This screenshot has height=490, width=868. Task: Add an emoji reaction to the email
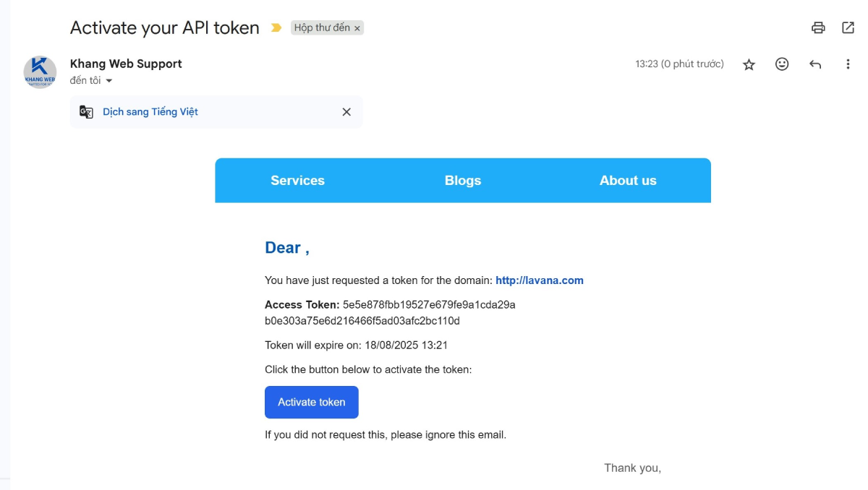coord(781,64)
